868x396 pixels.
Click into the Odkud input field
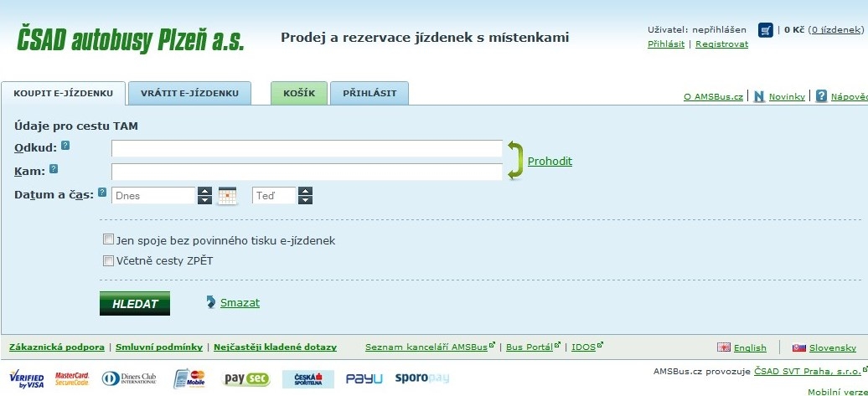[x=307, y=148]
